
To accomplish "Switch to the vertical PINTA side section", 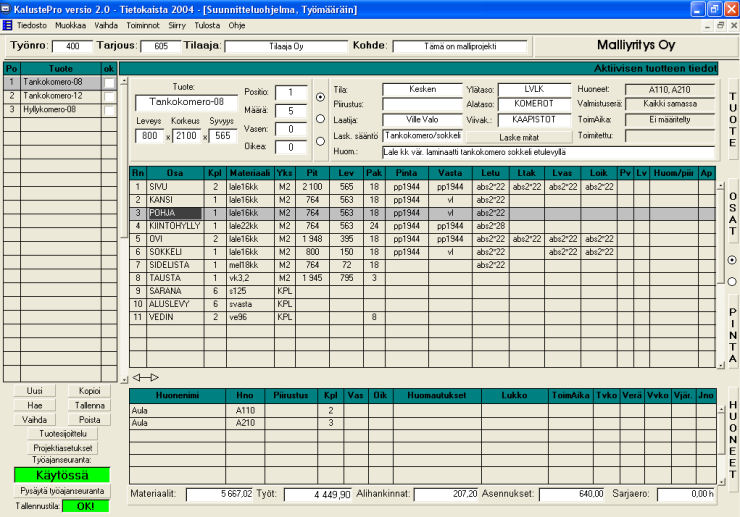I will tap(732, 335).
